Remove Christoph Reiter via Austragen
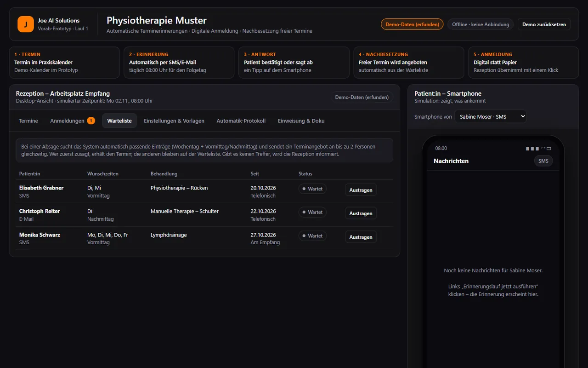Screen dimensions: 588x368 [x=361, y=213]
